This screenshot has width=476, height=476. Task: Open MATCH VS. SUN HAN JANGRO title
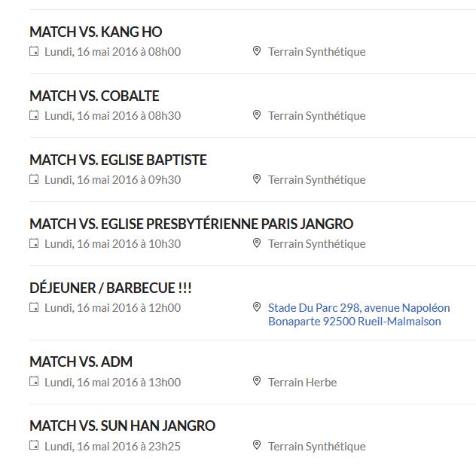coord(123,426)
